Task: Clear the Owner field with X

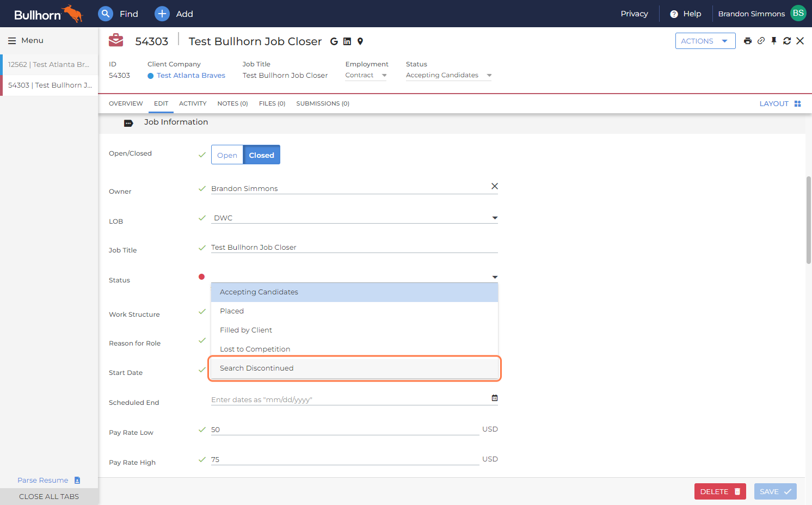Action: click(x=495, y=186)
